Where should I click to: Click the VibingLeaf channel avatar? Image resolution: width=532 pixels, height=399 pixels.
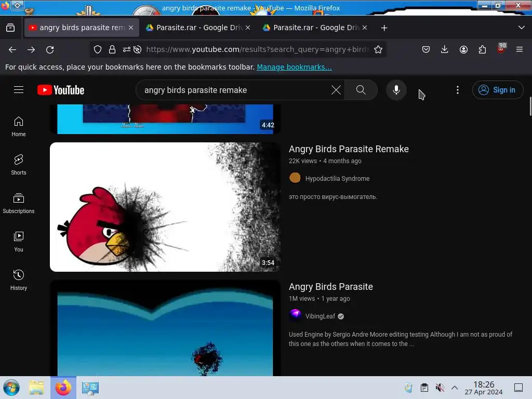click(295, 315)
